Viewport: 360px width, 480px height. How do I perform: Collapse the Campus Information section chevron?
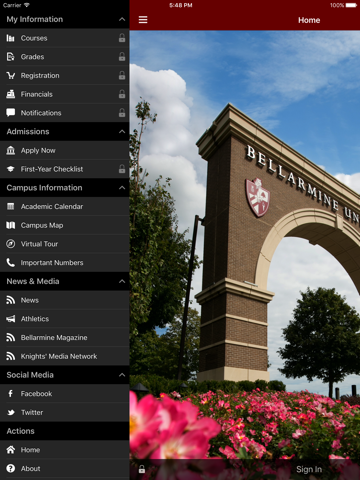coord(122,188)
